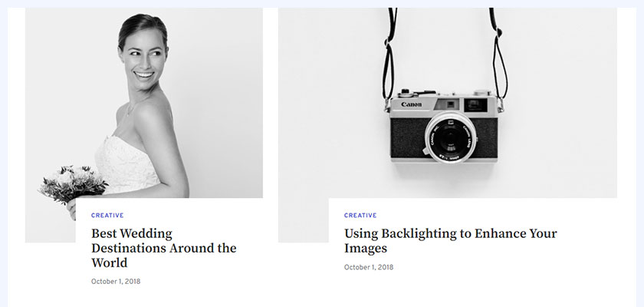Click the camera's round lens
The width and height of the screenshot is (644, 307).
451,138
